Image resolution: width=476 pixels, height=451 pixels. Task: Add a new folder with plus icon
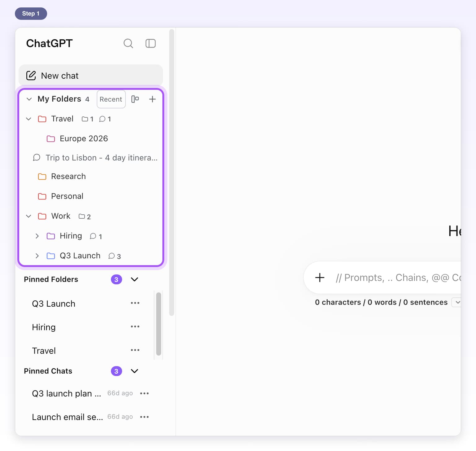152,99
